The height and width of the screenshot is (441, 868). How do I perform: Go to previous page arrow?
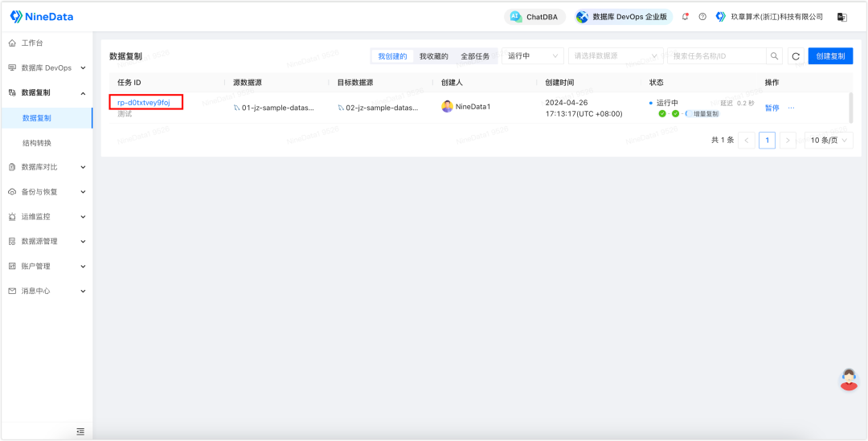747,141
